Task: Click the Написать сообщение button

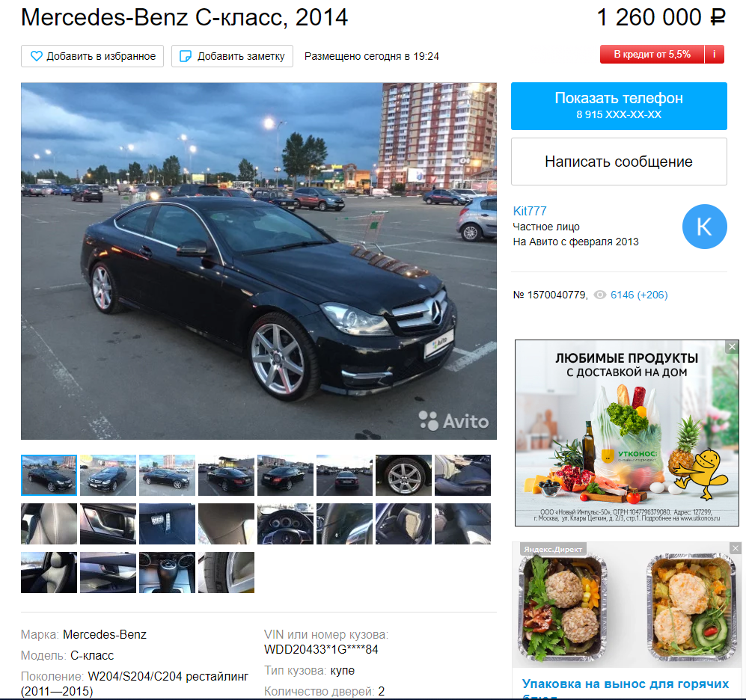Action: point(619,162)
